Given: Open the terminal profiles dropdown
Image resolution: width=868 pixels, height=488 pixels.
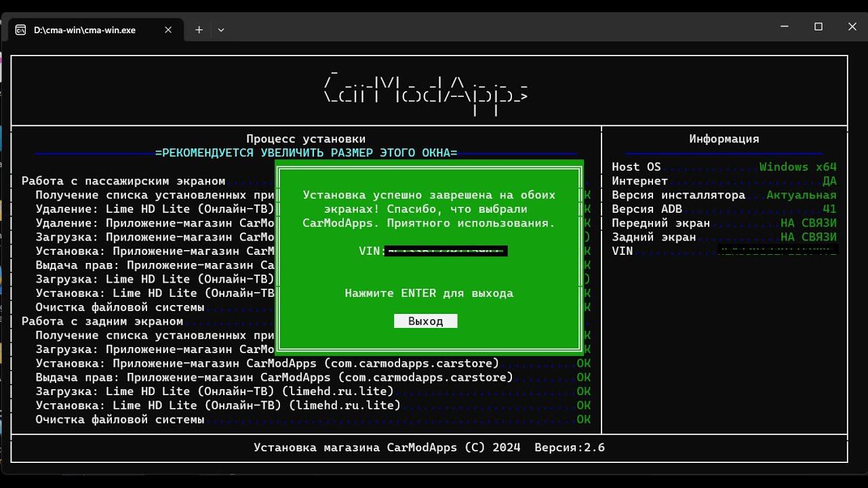Looking at the screenshot, I should point(221,30).
